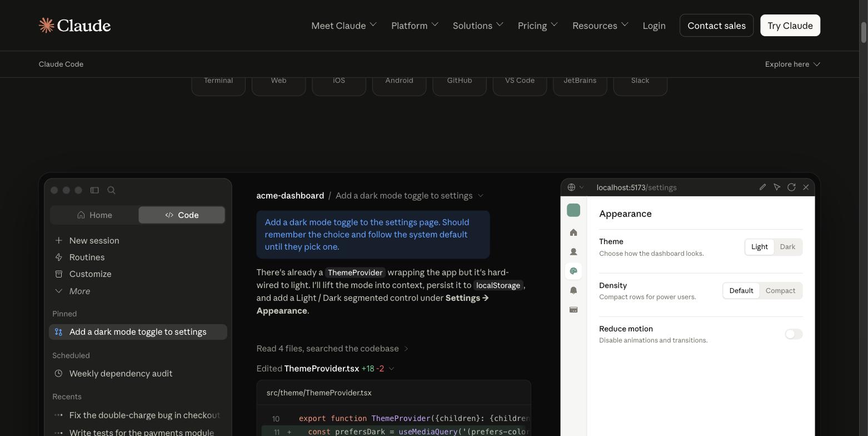This screenshot has height=436, width=868.
Task: Toggle the sidebar panel icon in app mockup
Action: [94, 190]
